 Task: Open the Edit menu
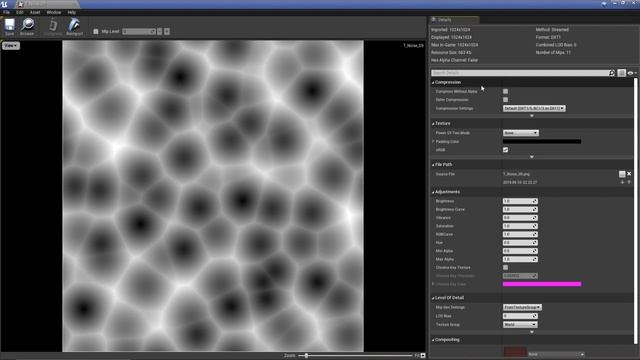[x=20, y=12]
